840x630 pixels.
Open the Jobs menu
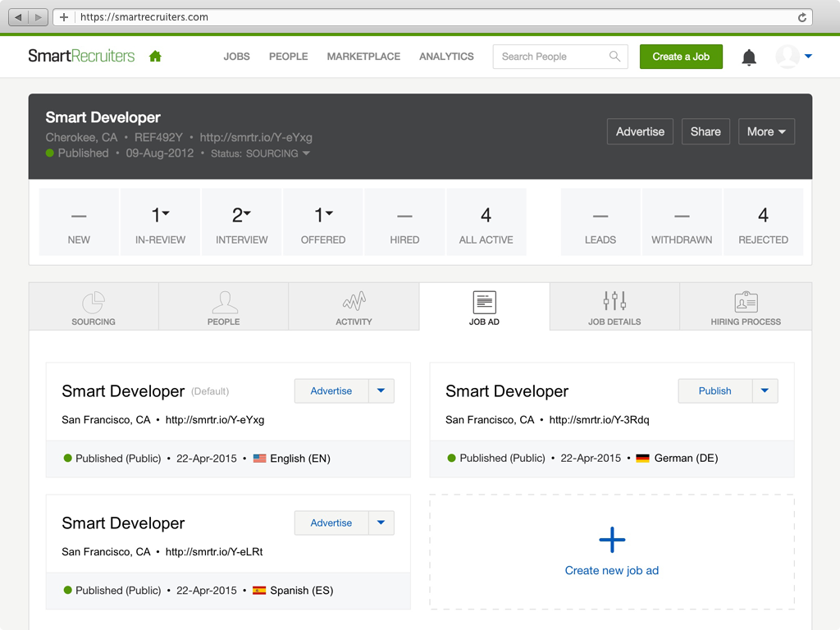click(x=237, y=57)
